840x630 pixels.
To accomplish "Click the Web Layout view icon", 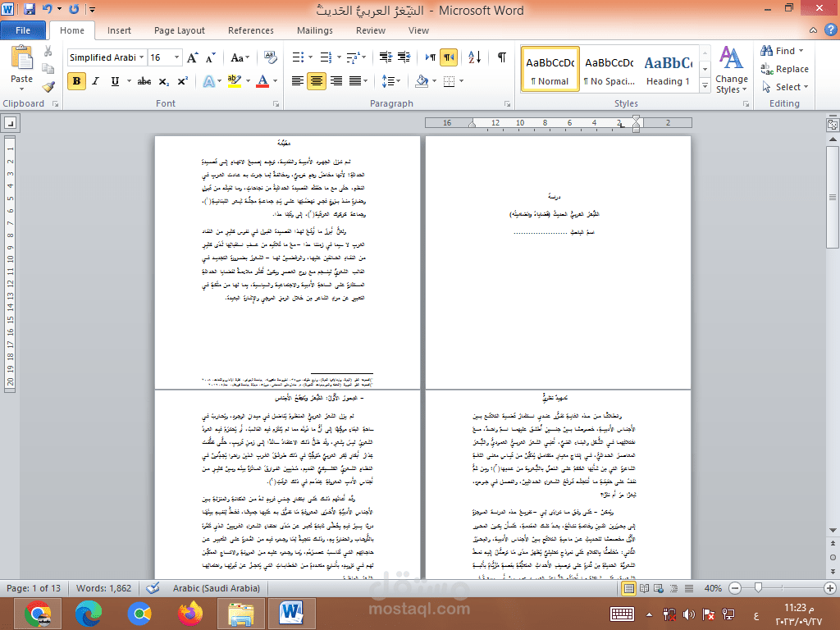I will pos(659,588).
